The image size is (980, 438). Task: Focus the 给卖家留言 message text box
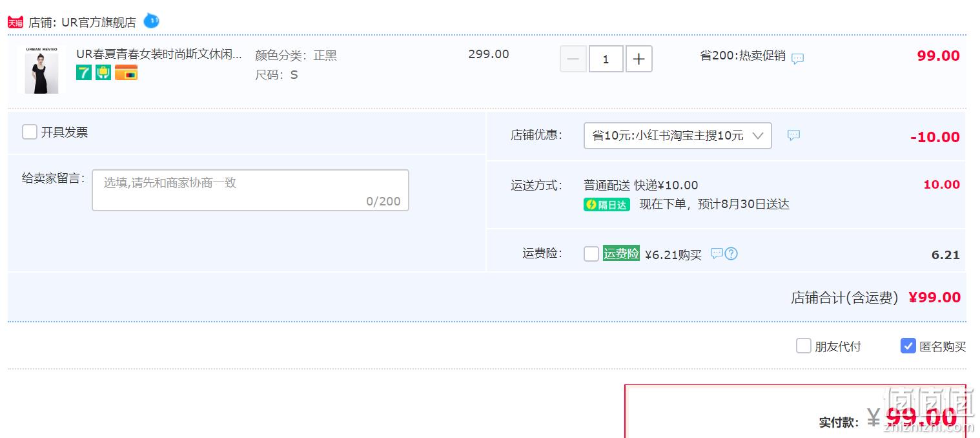click(250, 190)
